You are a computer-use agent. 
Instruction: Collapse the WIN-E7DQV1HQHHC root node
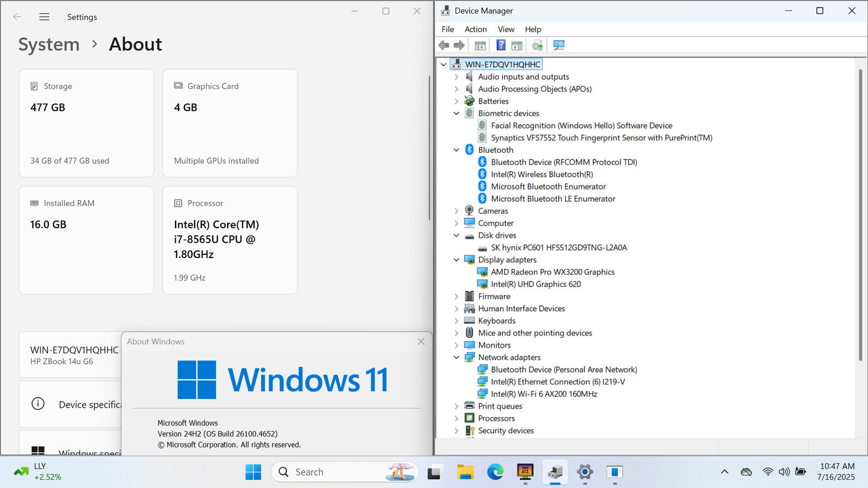[x=443, y=65]
